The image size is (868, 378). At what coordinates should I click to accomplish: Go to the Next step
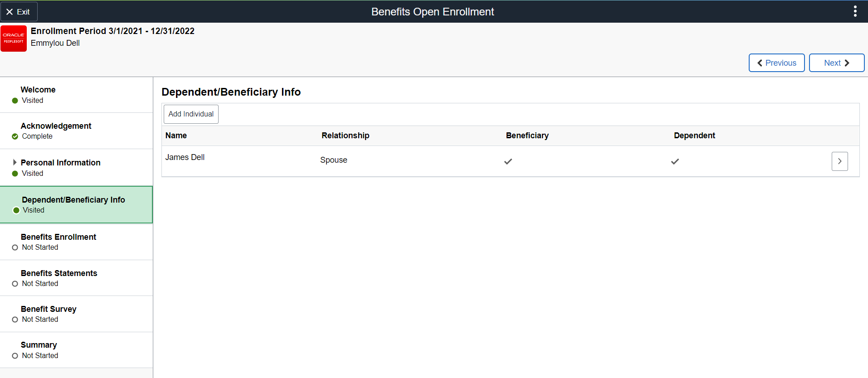click(x=836, y=63)
